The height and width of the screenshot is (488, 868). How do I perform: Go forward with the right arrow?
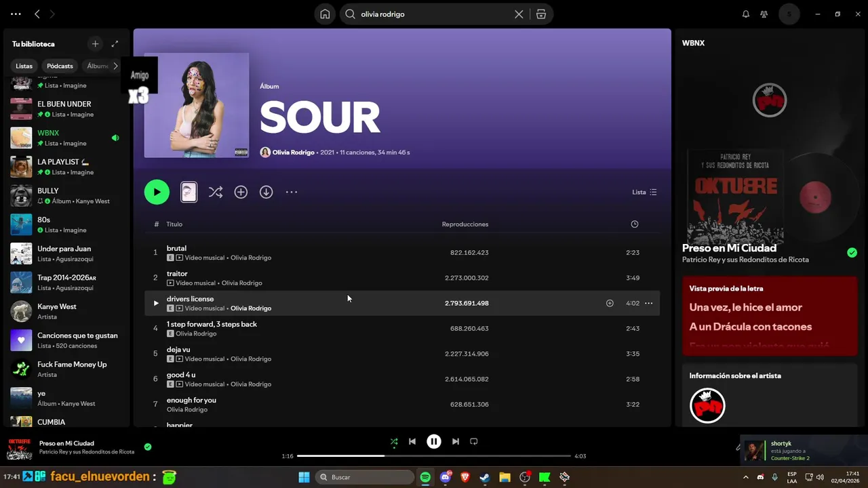[53, 14]
